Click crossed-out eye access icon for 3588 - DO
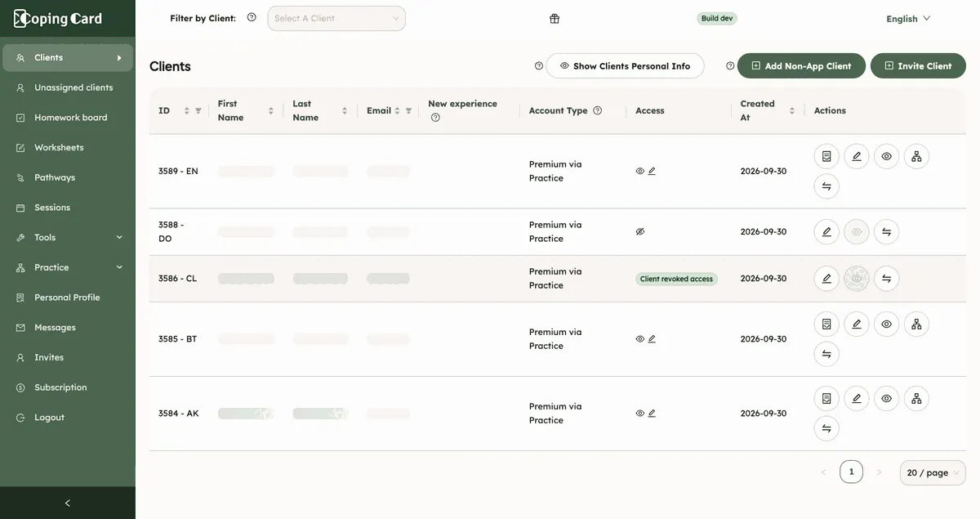This screenshot has height=519, width=980. pos(640,231)
